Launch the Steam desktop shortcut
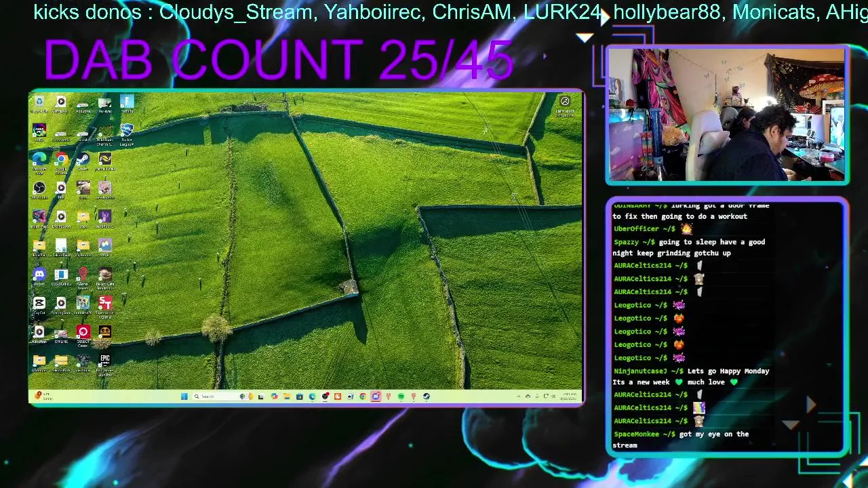The width and height of the screenshot is (868, 488). (83, 161)
